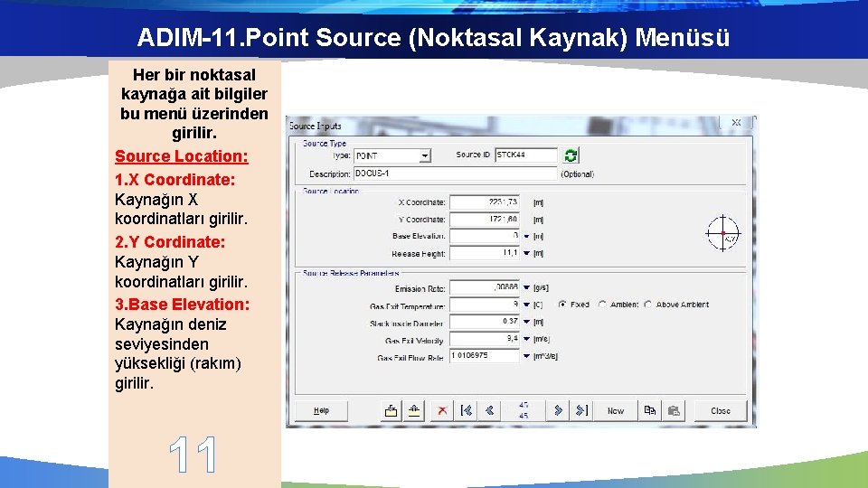This screenshot has width=868, height=488.
Task: Open Gas Exit Velocity unit dropdown arrow
Action: tap(526, 339)
